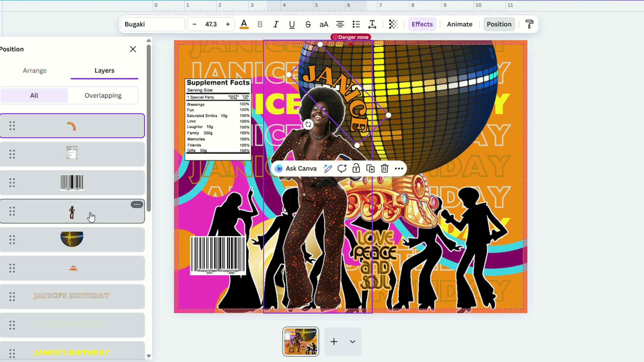Toggle bold formatting
This screenshot has width=644, height=362.
pos(260,24)
